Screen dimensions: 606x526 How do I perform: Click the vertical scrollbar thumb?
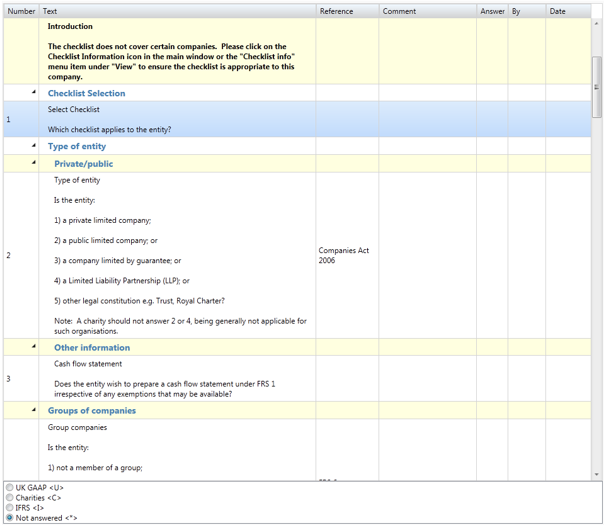pos(597,87)
